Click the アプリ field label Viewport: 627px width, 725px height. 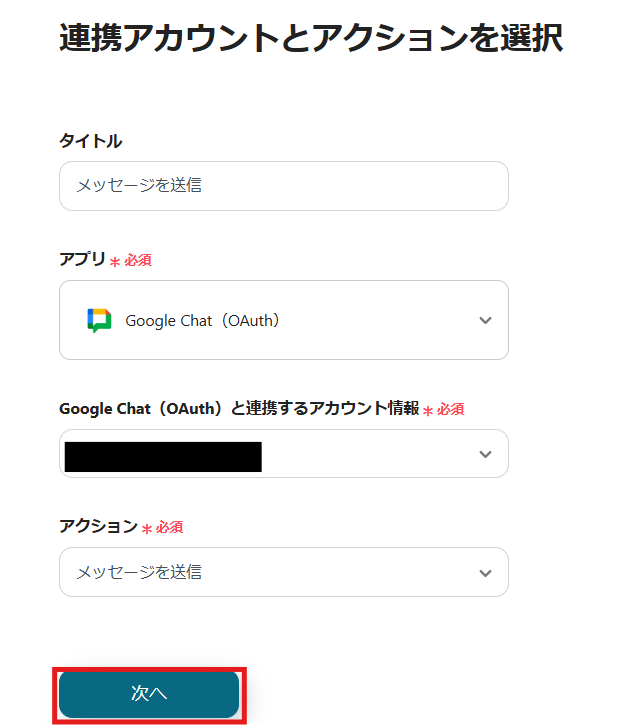82,259
